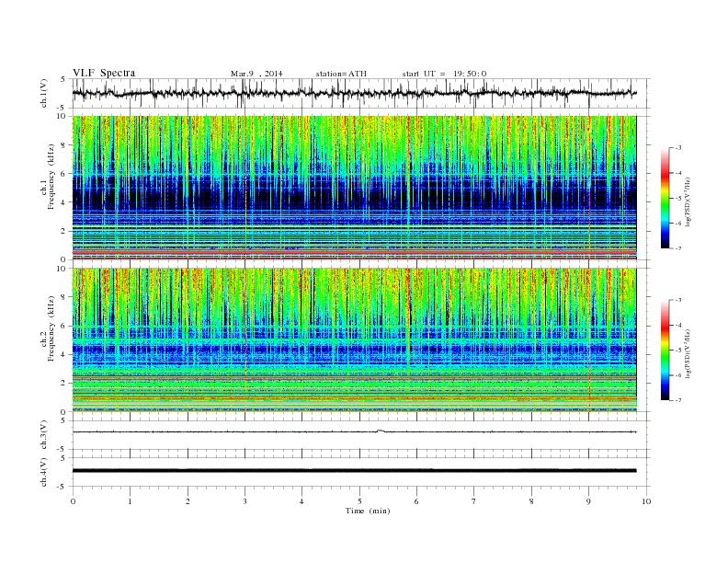Click the 'Time (min)' axis label
This screenshot has height=563, width=728.
click(x=368, y=511)
